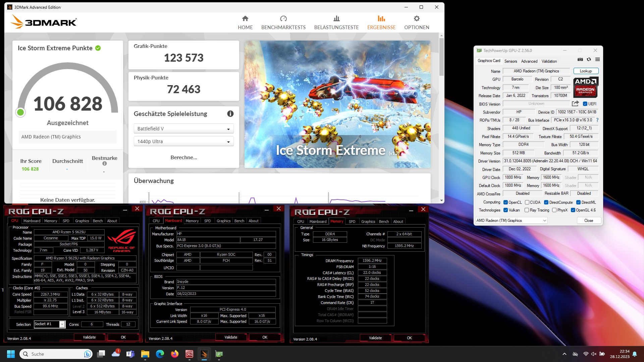Switch to Sensors tab in GPU-Z
The image size is (644, 362).
pos(511,61)
